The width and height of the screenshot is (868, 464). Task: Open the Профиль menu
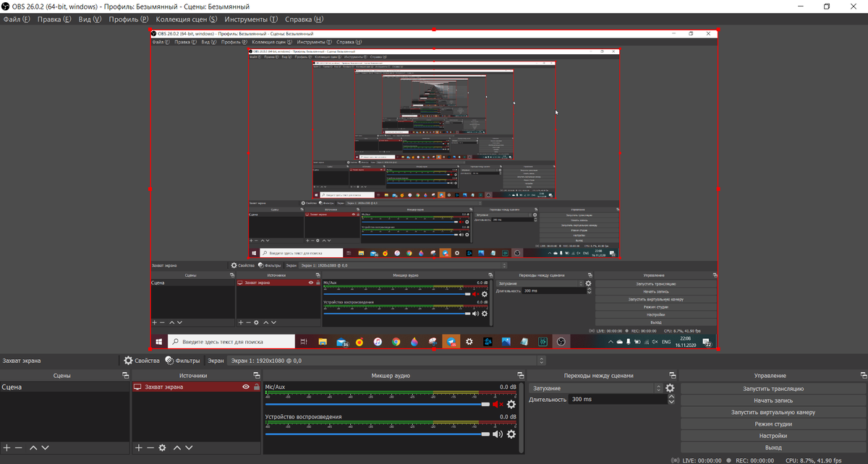click(129, 19)
